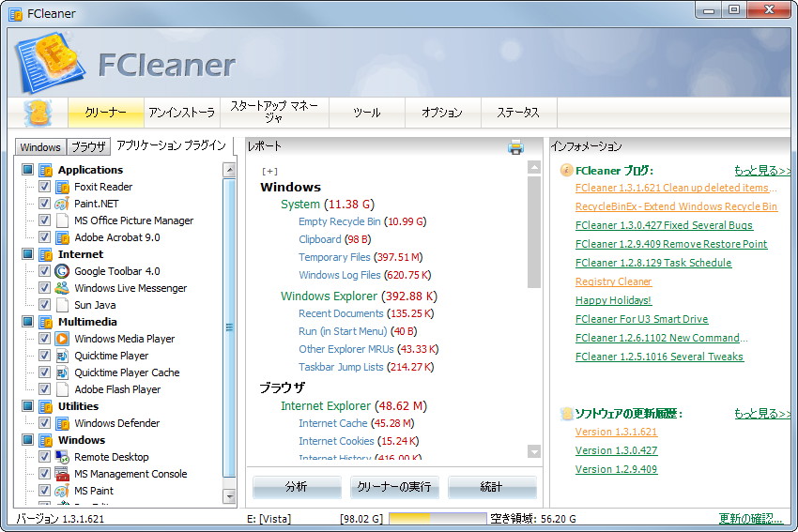Viewport: 798px width, 532px height.
Task: Click the クリーナーの実行 button
Action: tap(394, 487)
